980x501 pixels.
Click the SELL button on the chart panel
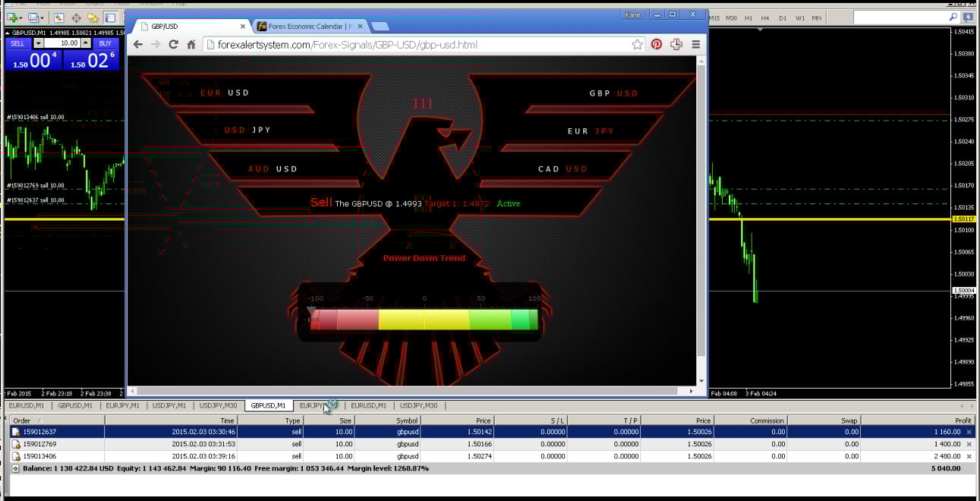[x=17, y=43]
